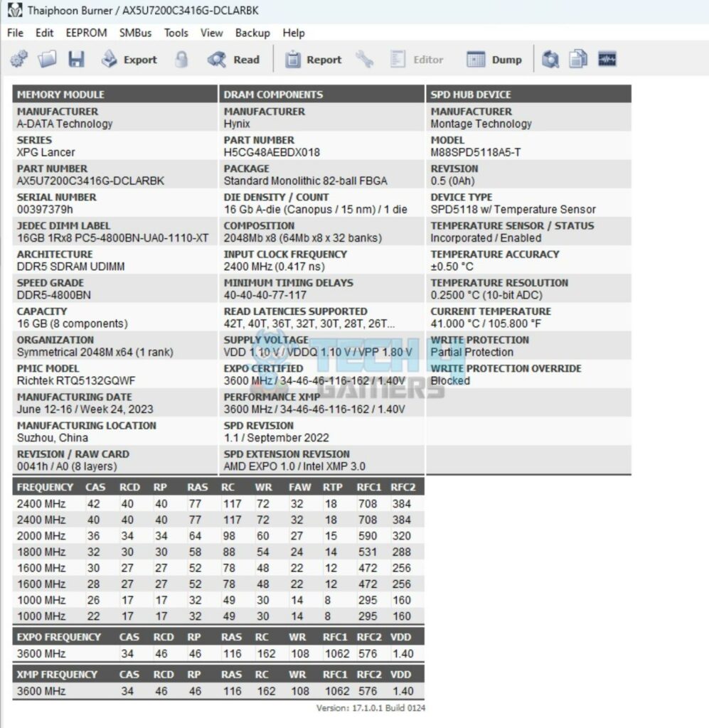The image size is (709, 728).
Task: Open the Edit menu
Action: point(45,33)
